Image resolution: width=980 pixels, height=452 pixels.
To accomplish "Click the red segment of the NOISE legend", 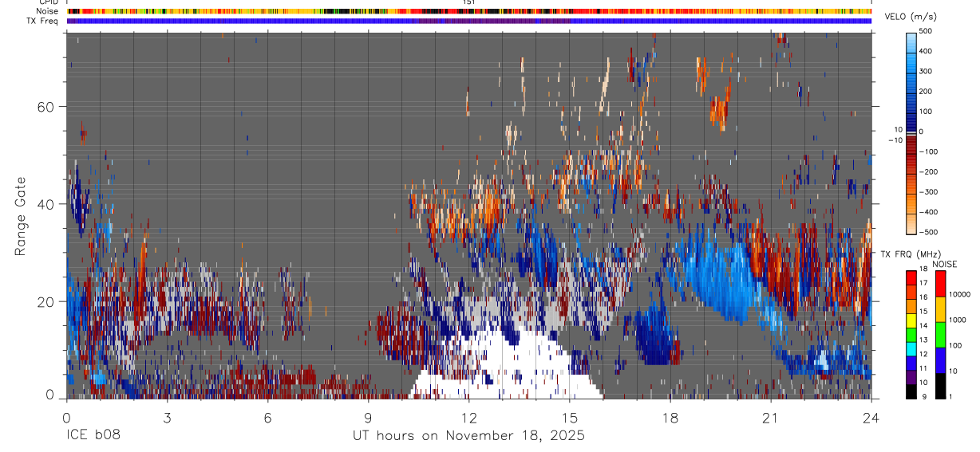I will (941, 284).
